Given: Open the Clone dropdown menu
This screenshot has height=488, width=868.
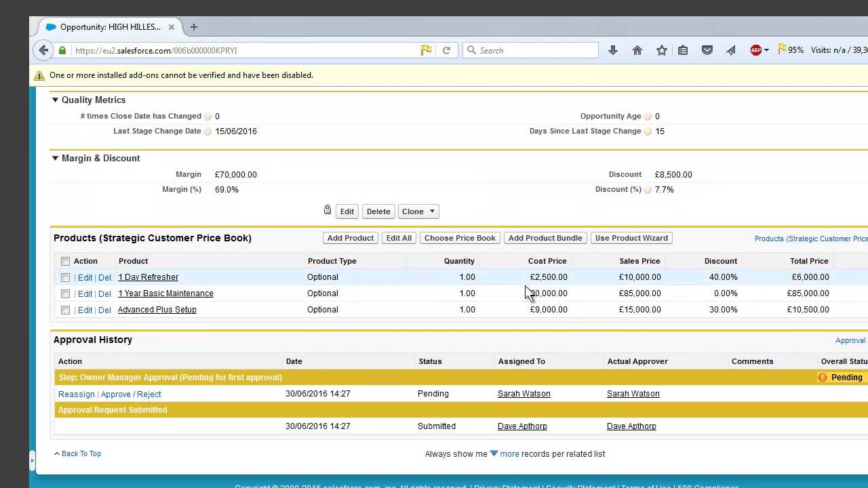Looking at the screenshot, I should [x=418, y=211].
